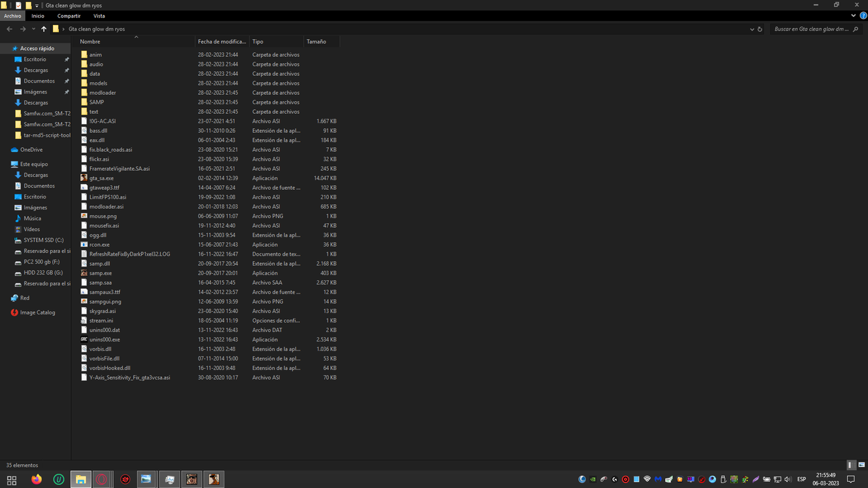The width and height of the screenshot is (868, 488).
Task: Open volume speaker tray icon
Action: click(x=788, y=479)
